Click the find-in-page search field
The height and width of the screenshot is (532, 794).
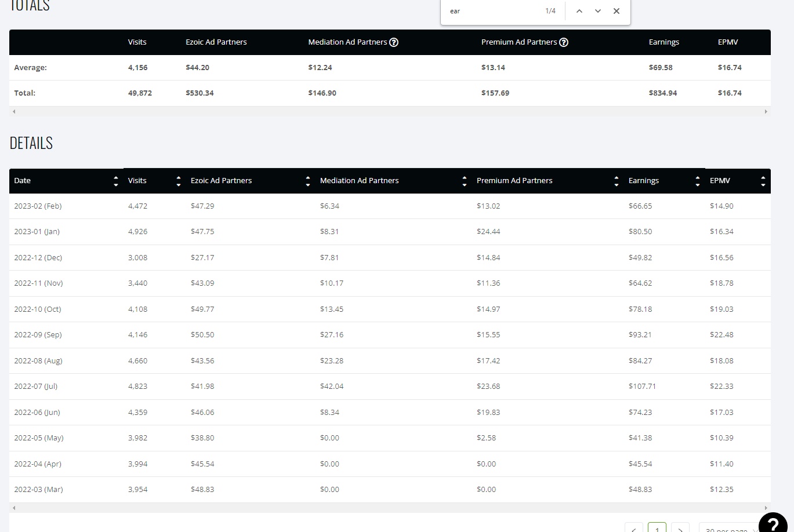click(493, 11)
